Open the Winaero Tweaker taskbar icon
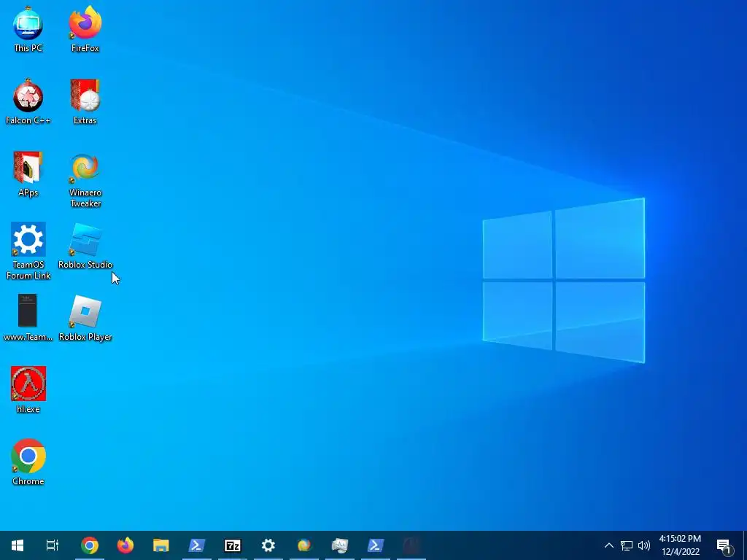Screen dimensions: 747x560 pos(304,545)
